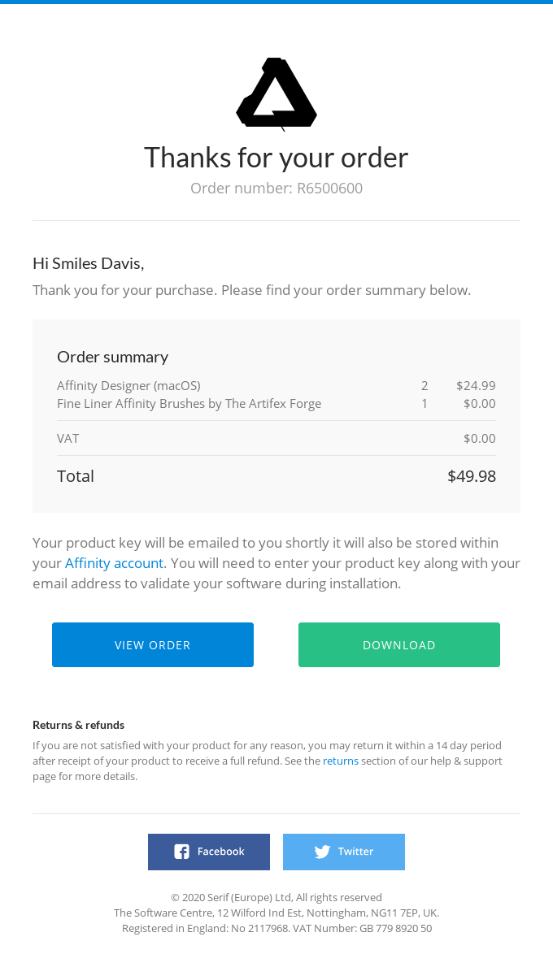Viewport: 553px width, 980px height.
Task: Click the Facebook share button
Action: pyautogui.click(x=209, y=852)
